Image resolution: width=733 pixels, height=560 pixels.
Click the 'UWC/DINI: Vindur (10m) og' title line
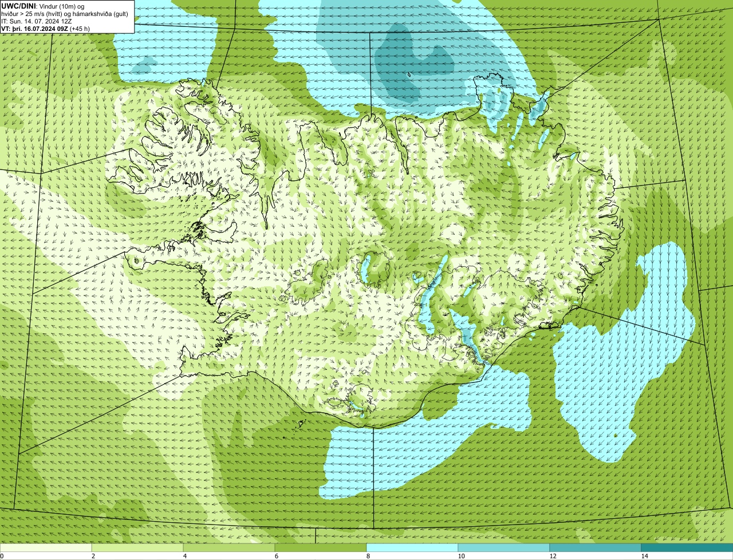43,6
